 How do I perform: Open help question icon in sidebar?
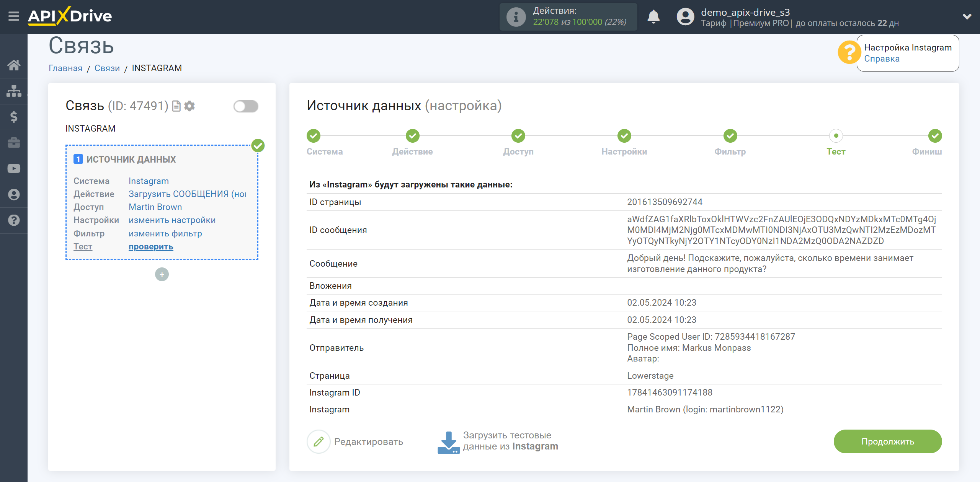14,220
